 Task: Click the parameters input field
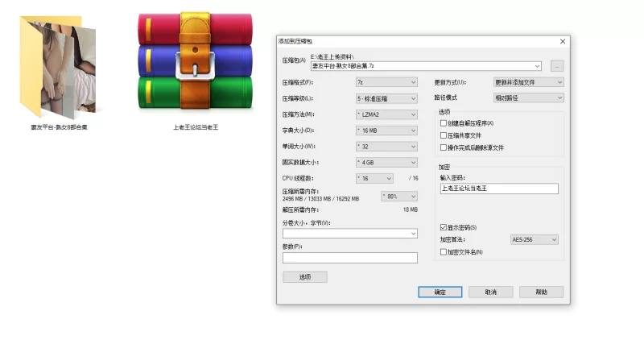[x=350, y=258]
